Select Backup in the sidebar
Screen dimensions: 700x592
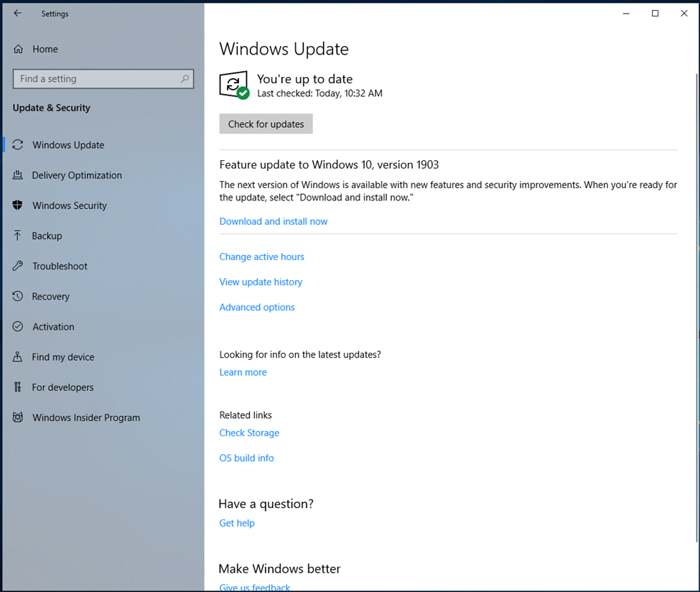(x=103, y=236)
